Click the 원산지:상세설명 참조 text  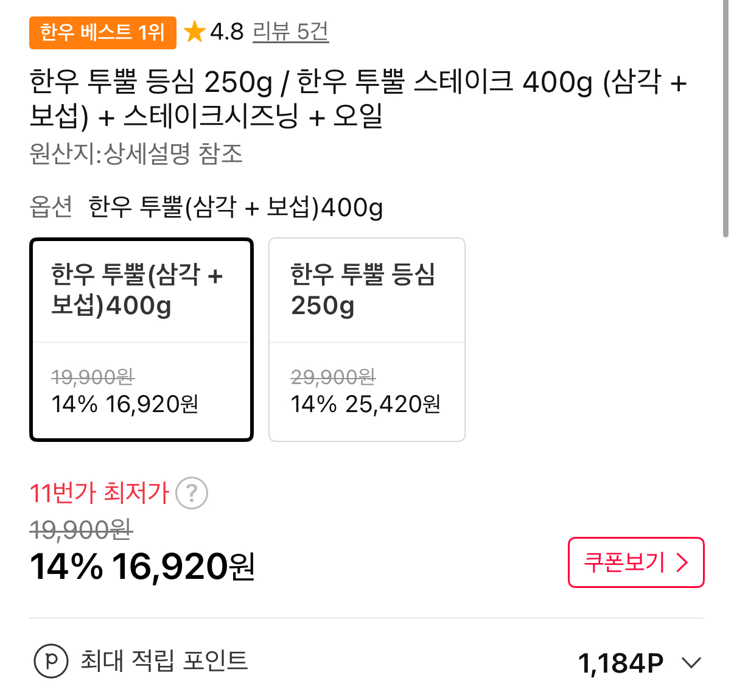[x=136, y=154]
